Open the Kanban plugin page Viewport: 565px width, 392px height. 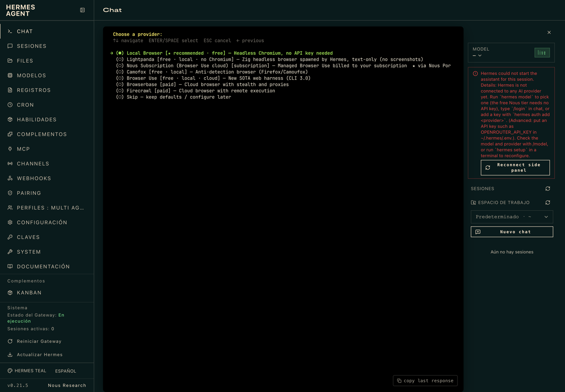pos(47,293)
